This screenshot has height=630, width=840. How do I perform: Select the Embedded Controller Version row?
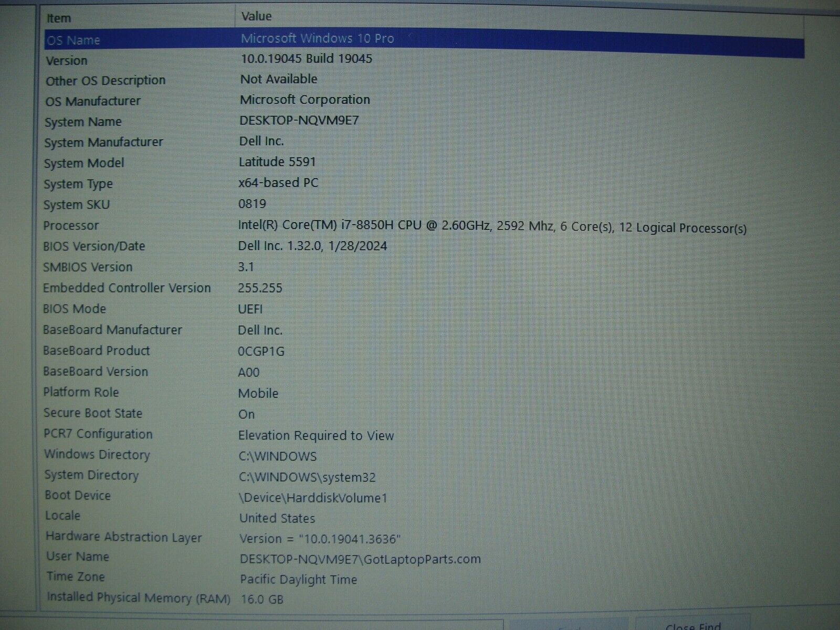click(x=127, y=288)
